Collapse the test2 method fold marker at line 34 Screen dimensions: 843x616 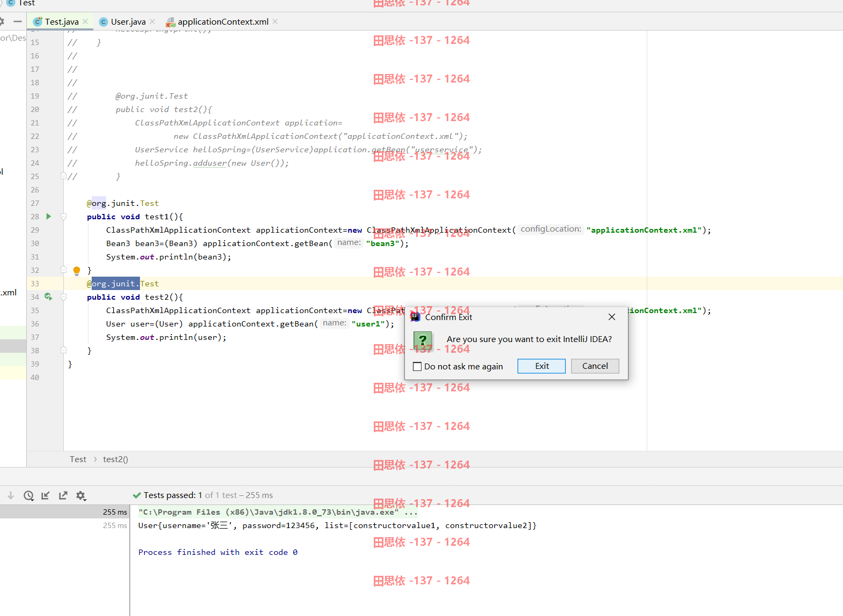coord(63,297)
